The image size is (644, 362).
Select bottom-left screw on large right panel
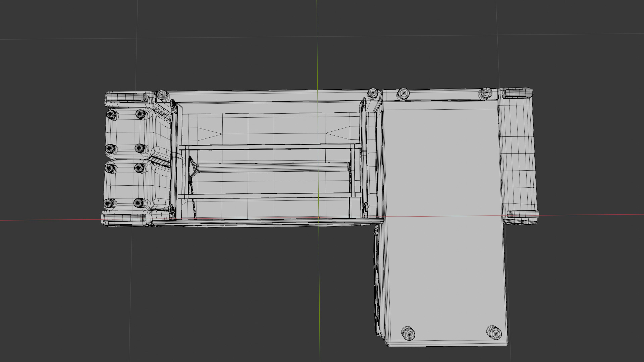coord(408,333)
